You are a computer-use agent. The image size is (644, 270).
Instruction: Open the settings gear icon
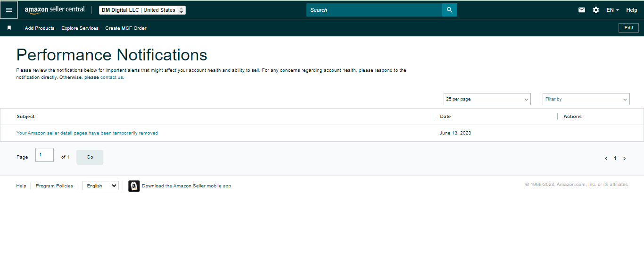596,10
